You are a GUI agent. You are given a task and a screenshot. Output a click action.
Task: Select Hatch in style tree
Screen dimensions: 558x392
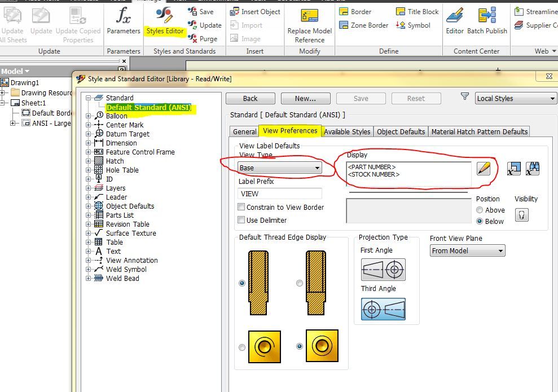pyautogui.click(x=115, y=161)
